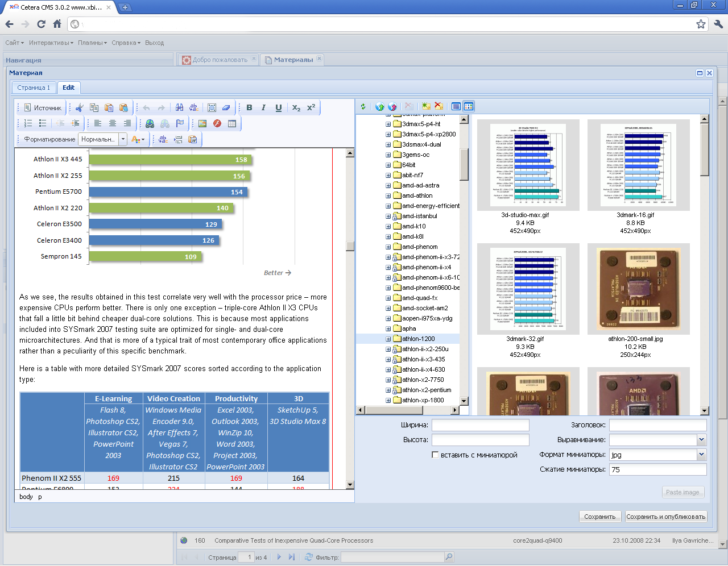Click the Сохранить и опубликовать button
Screen dimensions: 728x566
click(665, 517)
